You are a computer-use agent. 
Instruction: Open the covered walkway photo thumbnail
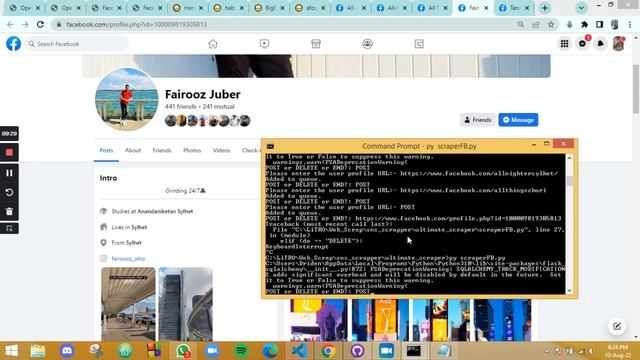tap(128, 304)
